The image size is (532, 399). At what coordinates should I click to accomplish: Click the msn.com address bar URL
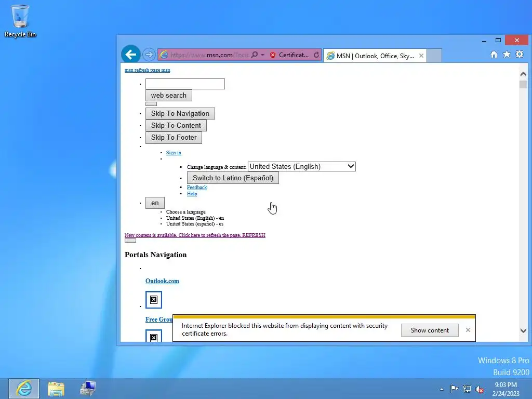[x=209, y=55]
